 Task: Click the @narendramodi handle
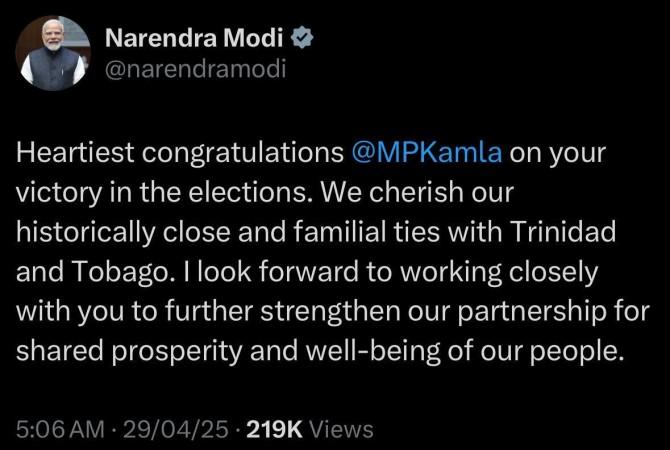(x=183, y=70)
